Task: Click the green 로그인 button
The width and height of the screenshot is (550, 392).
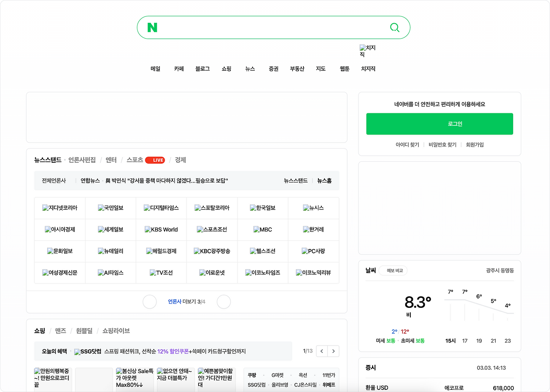Action: pyautogui.click(x=440, y=124)
